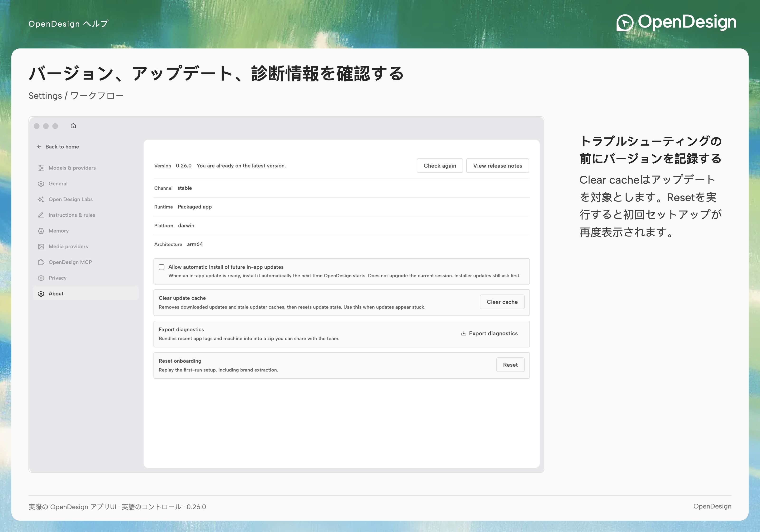
Task: Click the Privacy eye icon
Action: coord(41,278)
